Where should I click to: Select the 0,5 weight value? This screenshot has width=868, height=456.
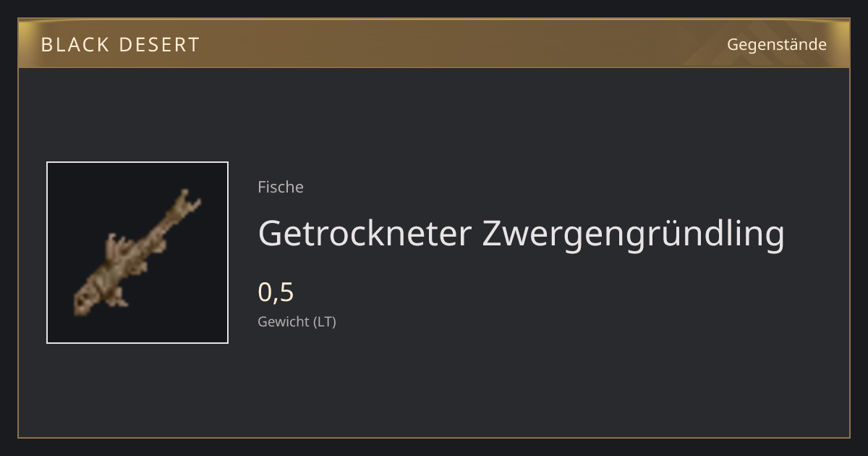coord(276,292)
